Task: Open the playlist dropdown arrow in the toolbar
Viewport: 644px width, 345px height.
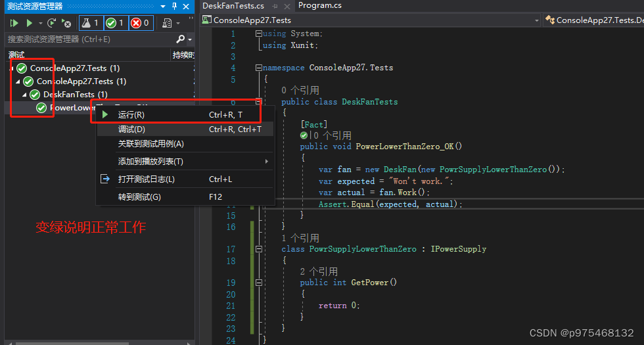Action: (178, 24)
